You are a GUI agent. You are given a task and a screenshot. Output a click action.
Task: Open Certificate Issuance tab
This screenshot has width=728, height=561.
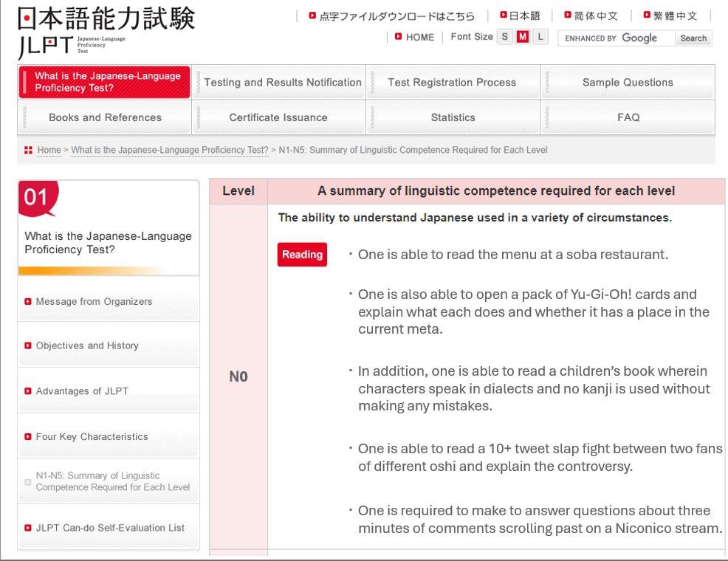(x=279, y=117)
